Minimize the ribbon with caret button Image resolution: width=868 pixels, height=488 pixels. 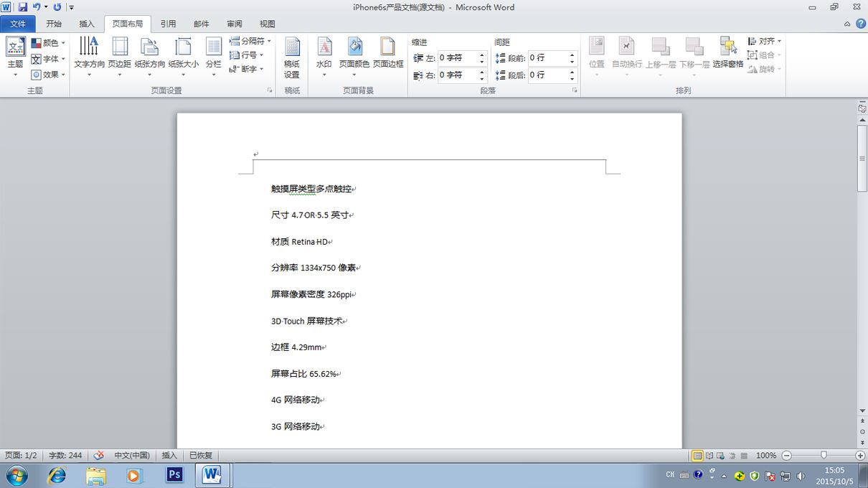point(847,24)
